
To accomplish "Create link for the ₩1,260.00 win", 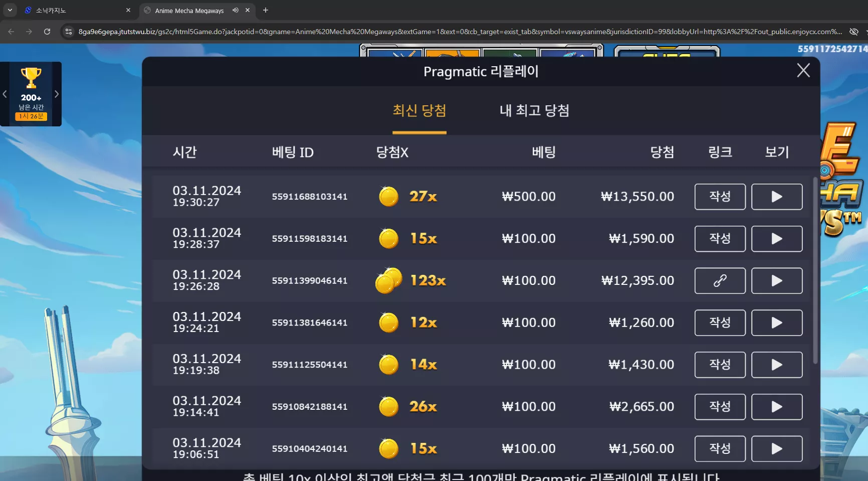I will click(720, 323).
